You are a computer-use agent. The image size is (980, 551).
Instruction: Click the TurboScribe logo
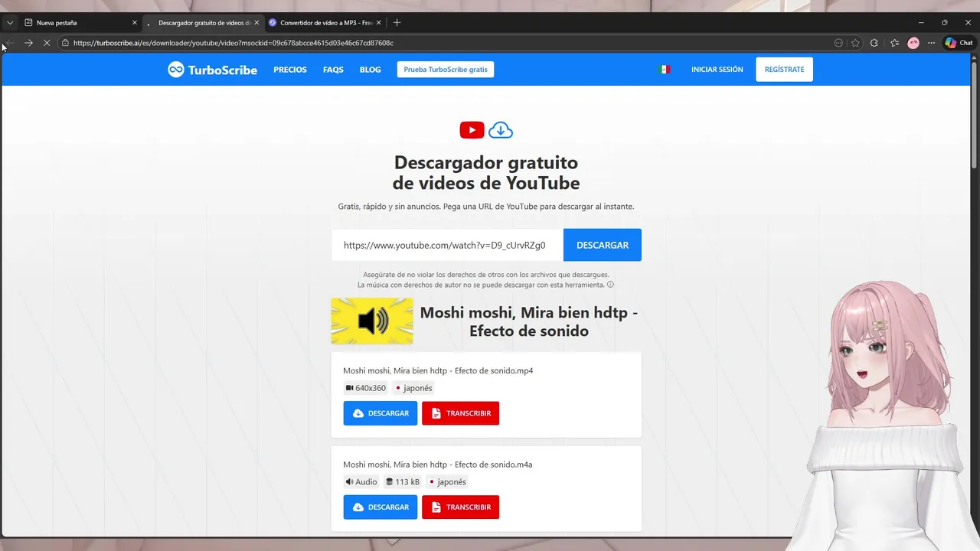click(212, 70)
